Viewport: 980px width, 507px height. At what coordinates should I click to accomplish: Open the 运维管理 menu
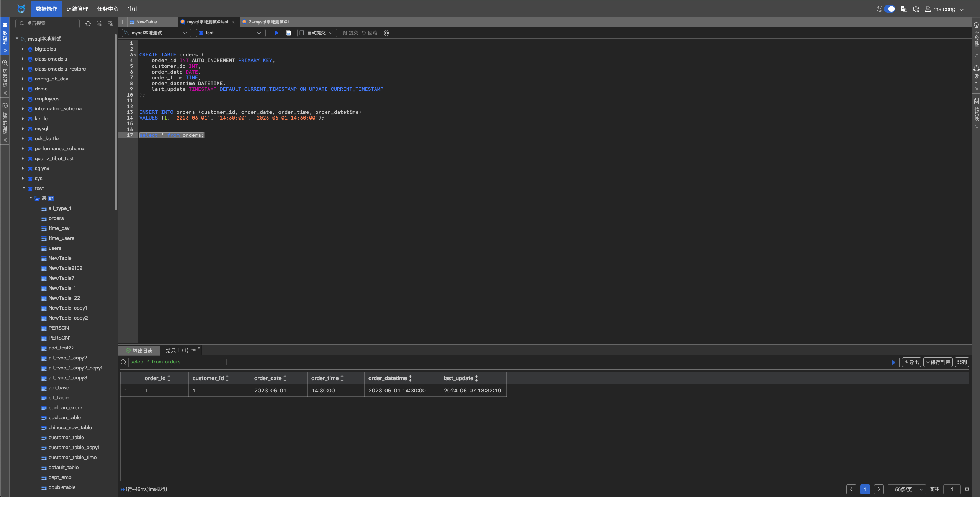tap(77, 9)
